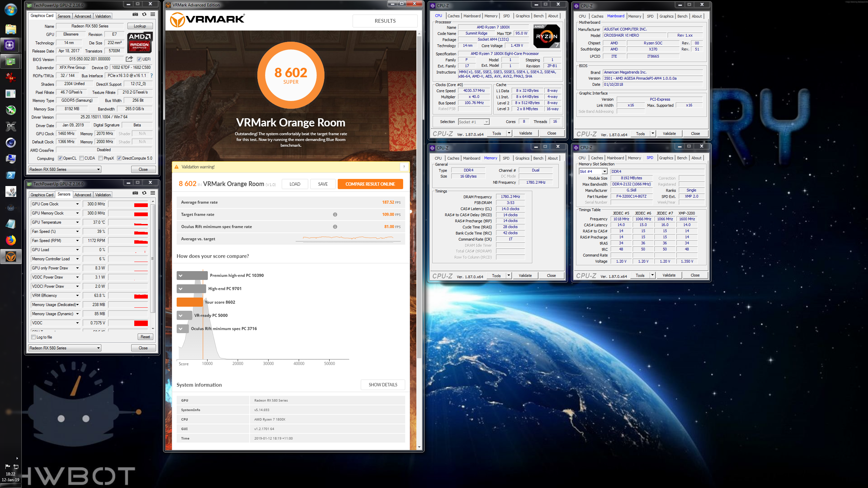868x488 pixels.
Task: Click the GPU-Z Sensors list scrollbar
Action: [x=153, y=258]
